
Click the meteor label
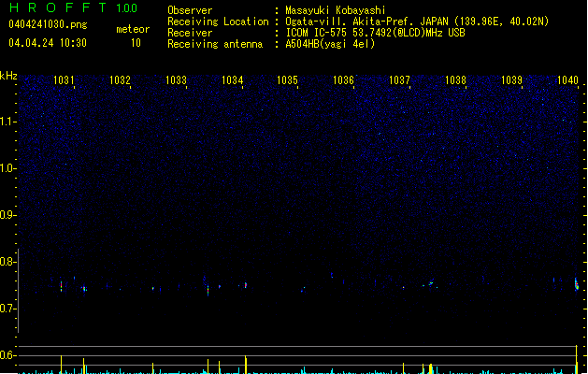(133, 29)
